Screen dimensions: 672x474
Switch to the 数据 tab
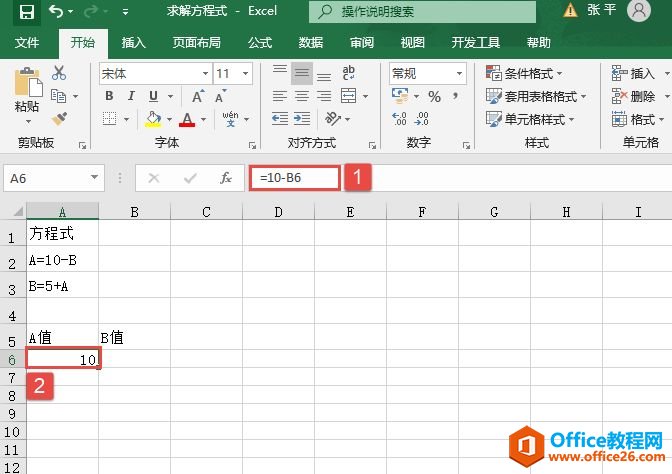pyautogui.click(x=311, y=42)
